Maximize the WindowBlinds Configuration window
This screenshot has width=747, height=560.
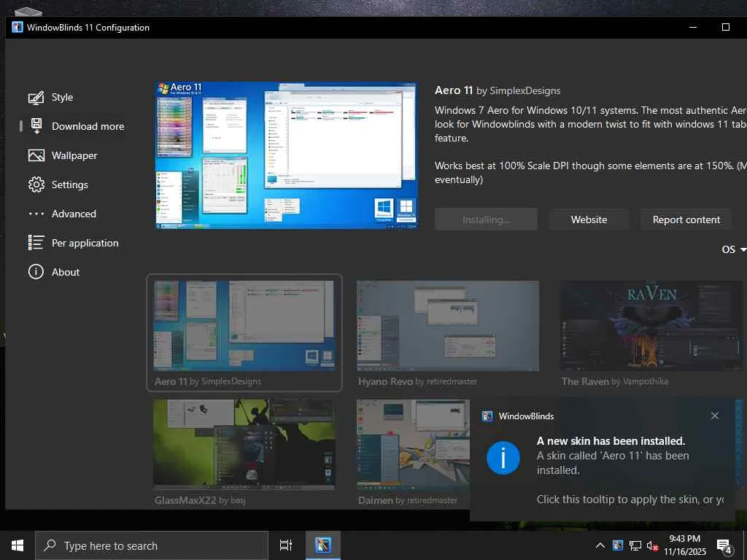point(726,27)
